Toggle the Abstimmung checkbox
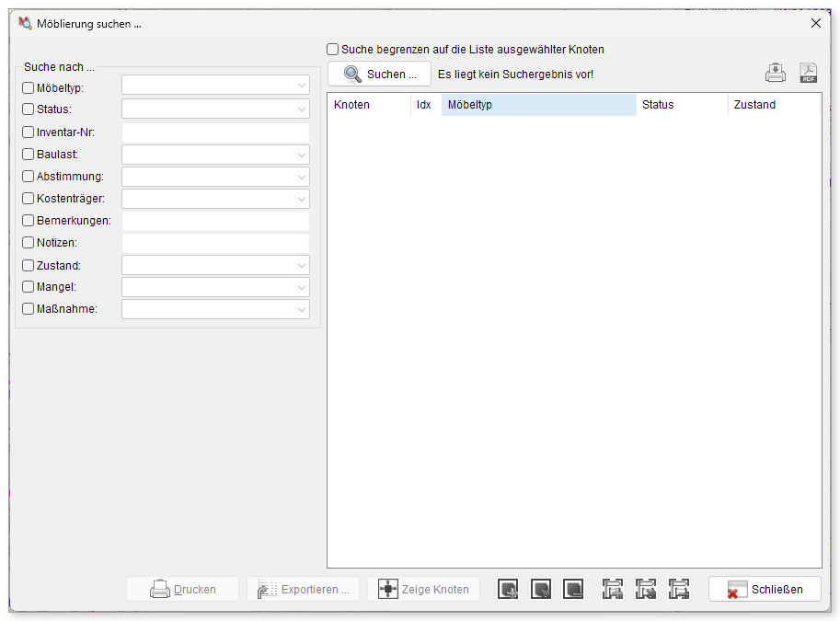This screenshot has width=840, height=621. click(x=28, y=177)
